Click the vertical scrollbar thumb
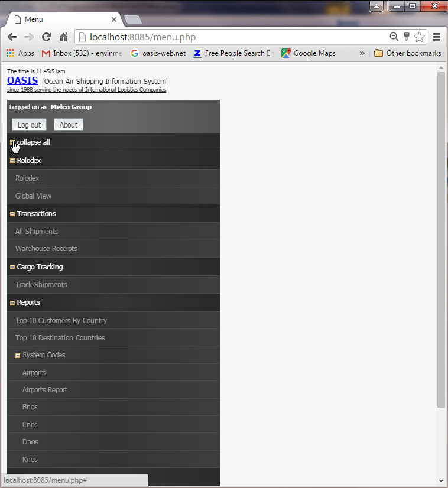Screen dimensions: 448x488 [441, 240]
